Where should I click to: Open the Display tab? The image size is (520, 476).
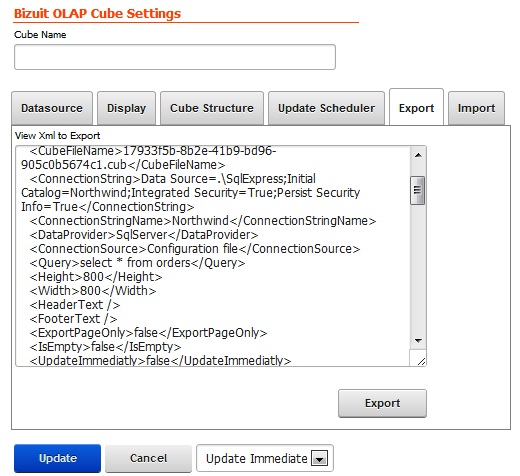point(126,108)
